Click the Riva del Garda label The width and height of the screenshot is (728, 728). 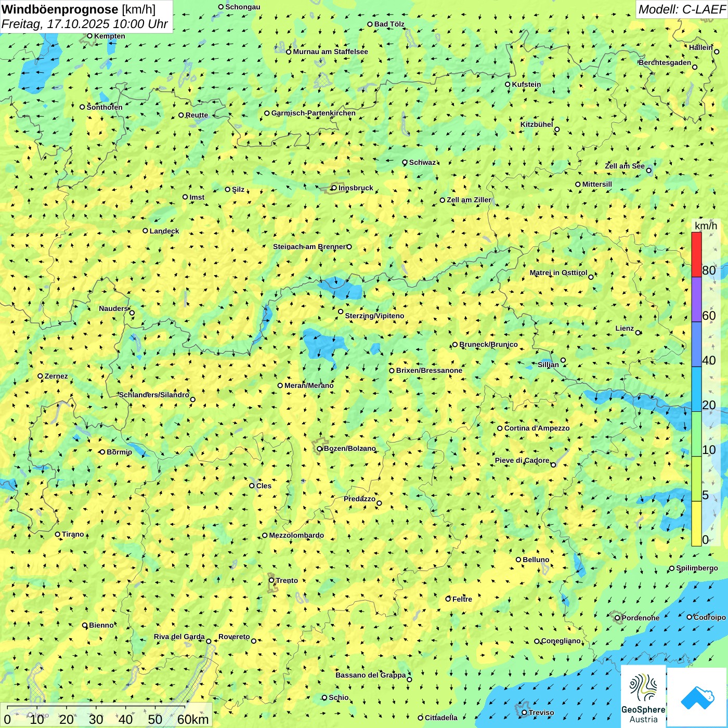click(179, 636)
